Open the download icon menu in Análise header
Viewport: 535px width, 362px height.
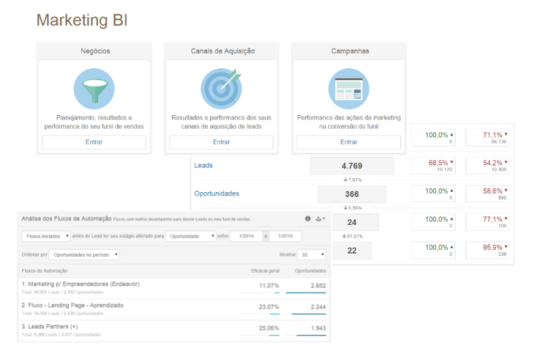pos(320,219)
